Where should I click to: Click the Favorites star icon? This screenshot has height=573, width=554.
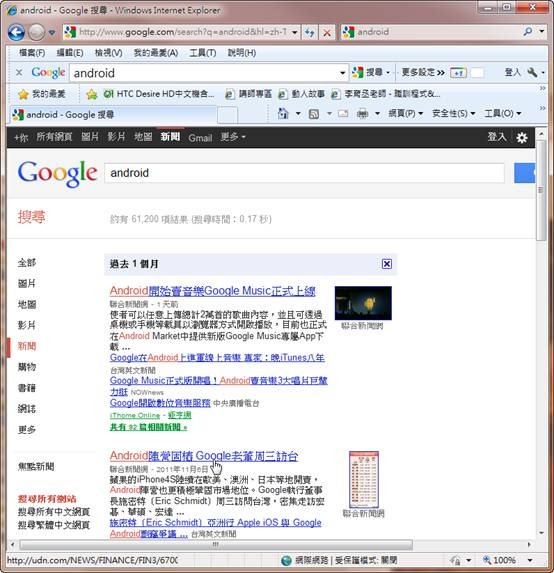tap(23, 94)
